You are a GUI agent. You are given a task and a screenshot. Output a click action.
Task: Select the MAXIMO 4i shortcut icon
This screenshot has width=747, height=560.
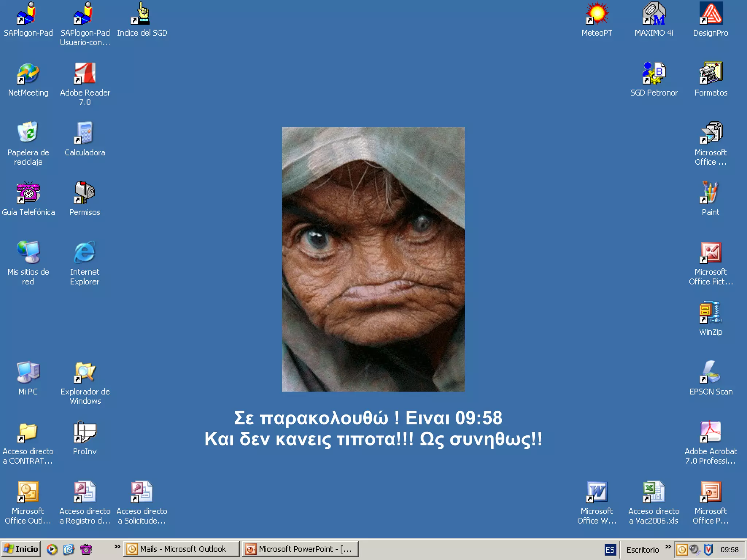tap(654, 15)
